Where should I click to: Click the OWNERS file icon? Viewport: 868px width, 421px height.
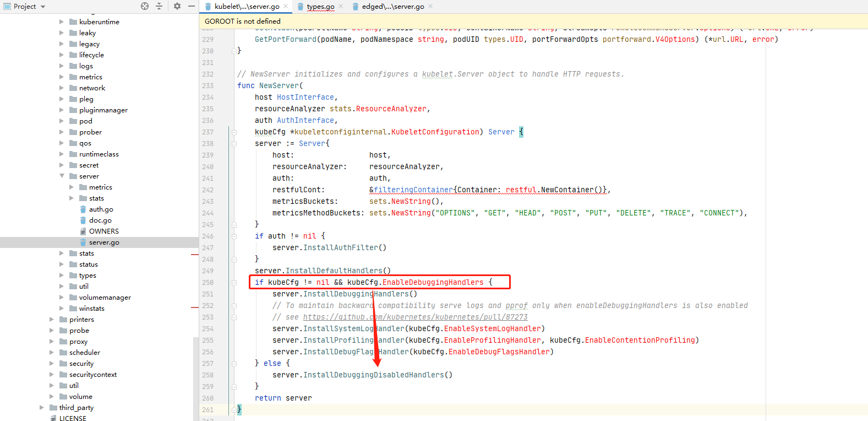click(83, 231)
